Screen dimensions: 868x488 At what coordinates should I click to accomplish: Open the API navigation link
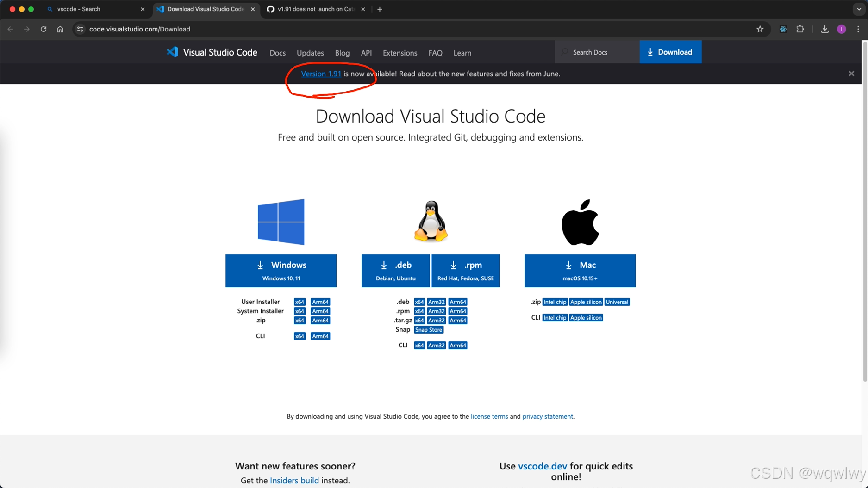click(366, 53)
